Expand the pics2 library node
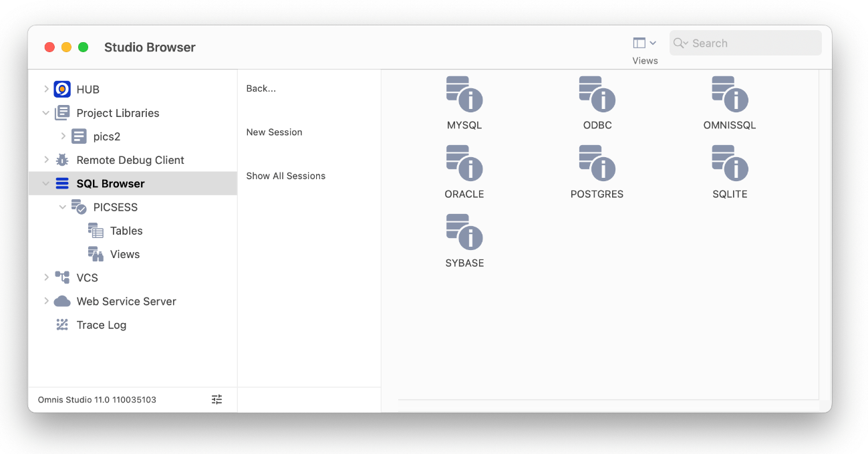This screenshot has height=454, width=868. coord(63,136)
